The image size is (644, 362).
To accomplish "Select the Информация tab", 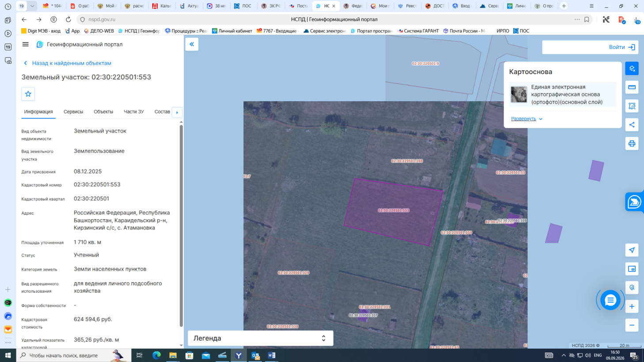I will point(38,112).
